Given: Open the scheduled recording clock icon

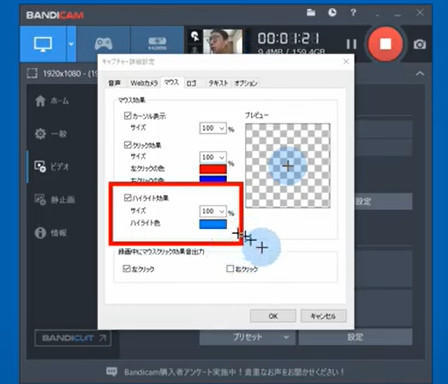Looking at the screenshot, I should click(332, 13).
